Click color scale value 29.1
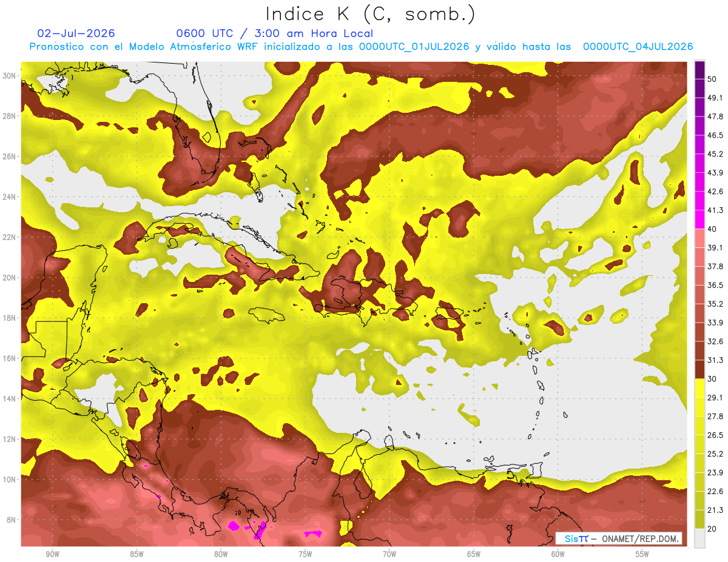The width and height of the screenshot is (728, 562). coord(716,397)
